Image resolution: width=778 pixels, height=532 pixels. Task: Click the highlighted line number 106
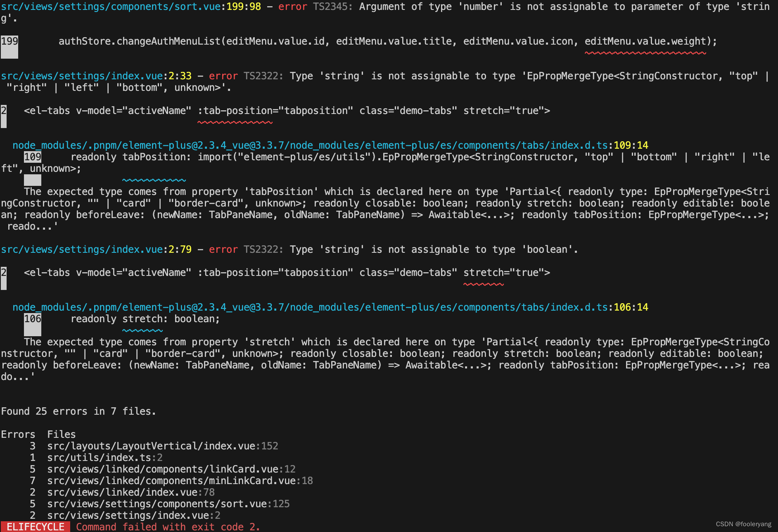(x=33, y=319)
